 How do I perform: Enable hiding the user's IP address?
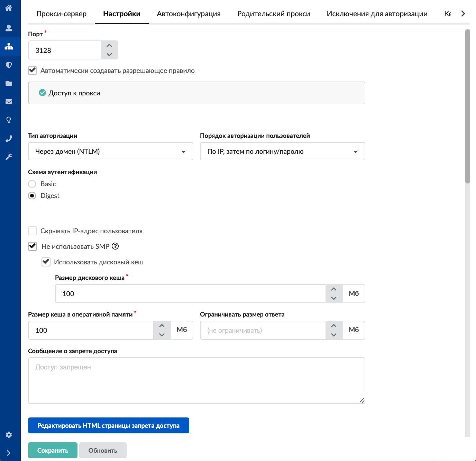coord(33,231)
